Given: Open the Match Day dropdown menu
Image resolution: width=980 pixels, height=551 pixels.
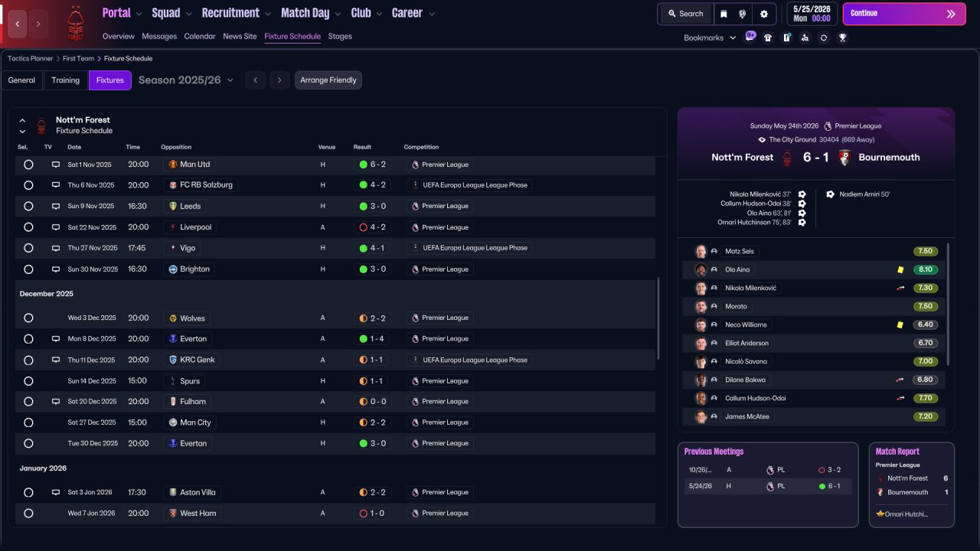Looking at the screenshot, I should point(311,13).
